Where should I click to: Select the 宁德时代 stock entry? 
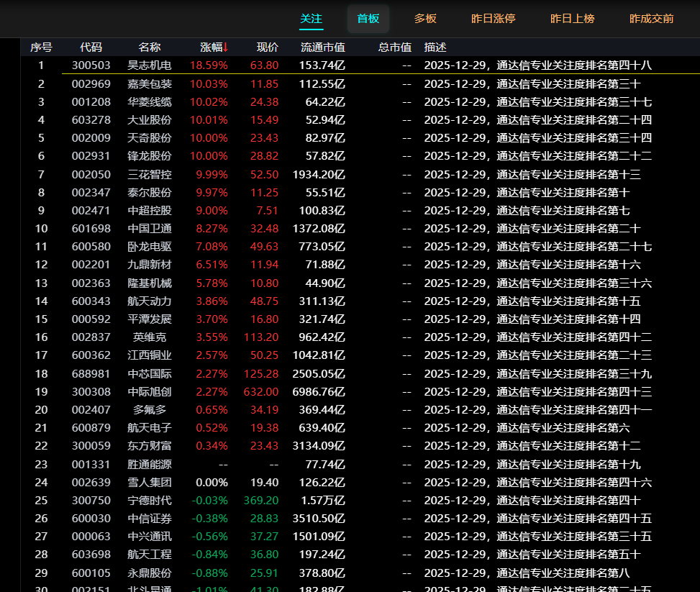click(150, 500)
